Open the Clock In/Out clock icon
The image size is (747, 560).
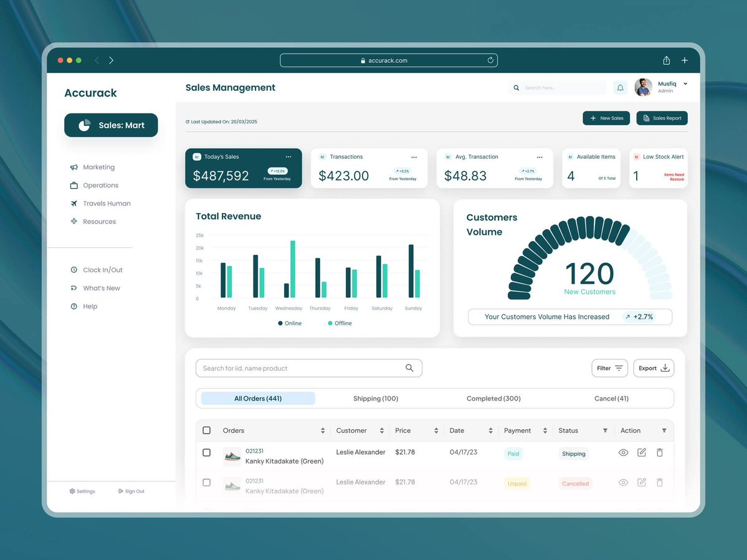pos(74,270)
